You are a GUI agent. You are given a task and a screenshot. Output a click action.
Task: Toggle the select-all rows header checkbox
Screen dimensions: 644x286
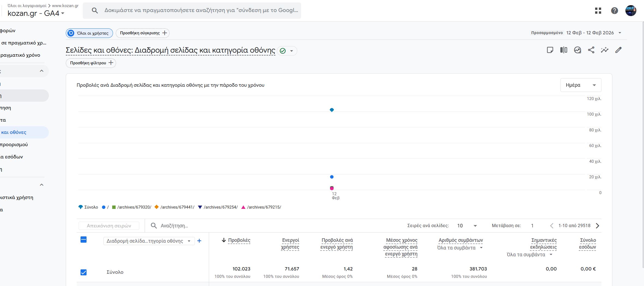[84, 240]
